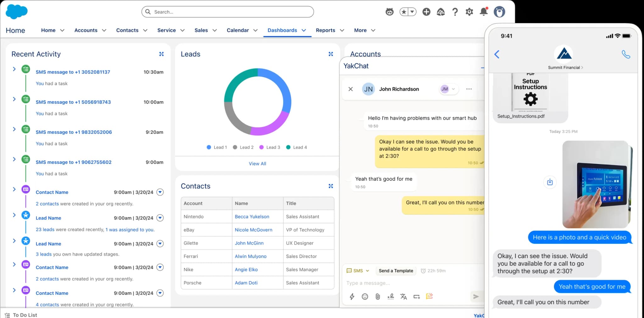This screenshot has height=318, width=644.
Task: Open action menu for first Lead Name
Action: 160,218
